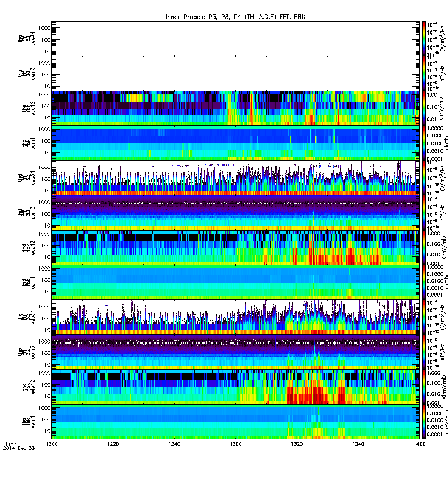
Task: Select the tha fbk edc12 panel label
Action: click(x=29, y=108)
